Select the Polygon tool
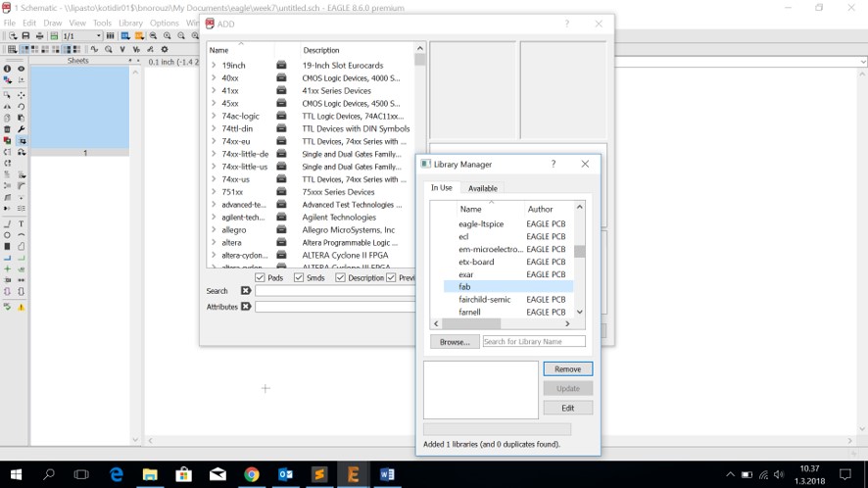The height and width of the screenshot is (488, 868). (x=21, y=247)
